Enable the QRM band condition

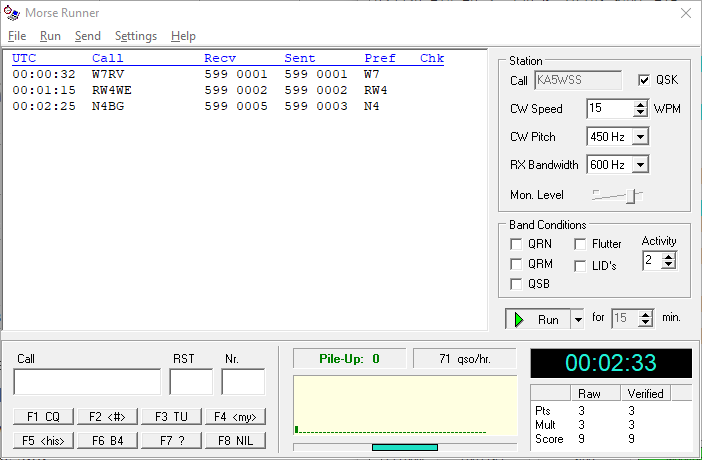pos(516,264)
